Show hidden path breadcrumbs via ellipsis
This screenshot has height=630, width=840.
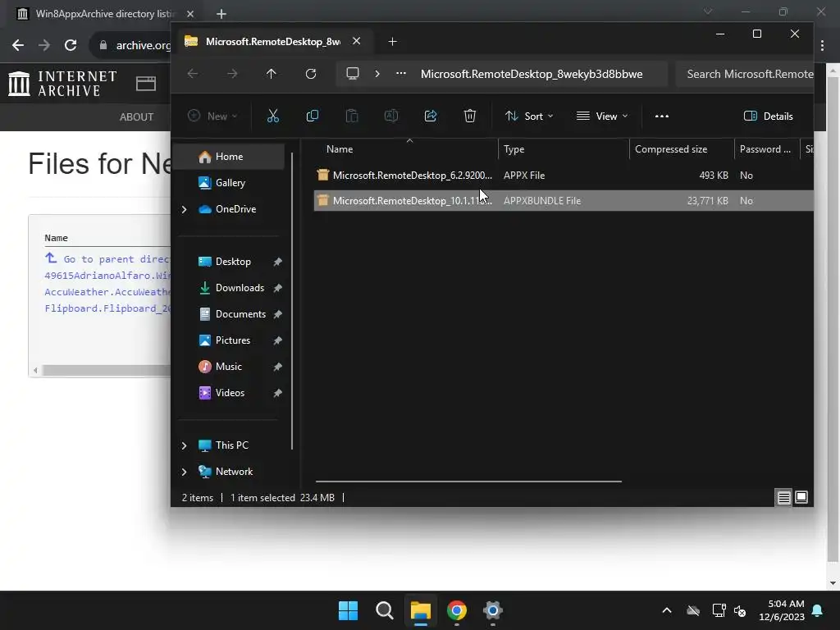[x=400, y=74]
